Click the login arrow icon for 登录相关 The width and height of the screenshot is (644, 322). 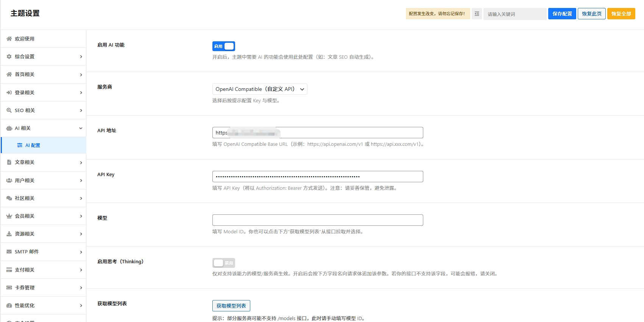[9, 92]
